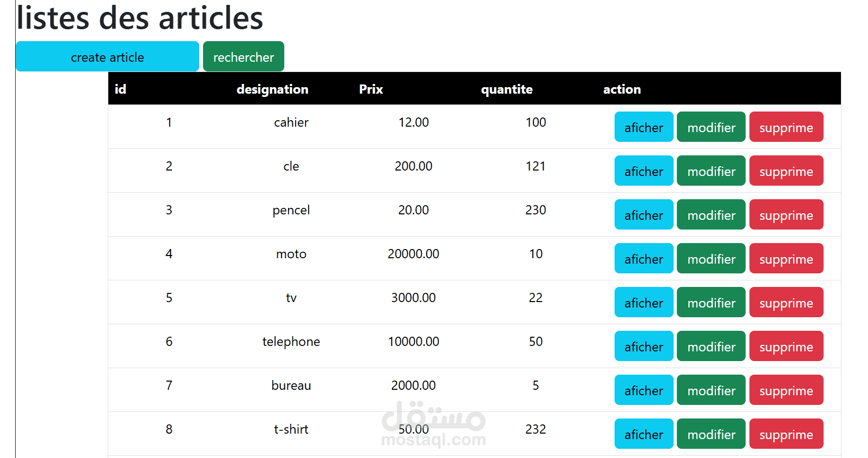This screenshot has width=868, height=458.
Task: Open the rechercher search button
Action: (x=244, y=57)
